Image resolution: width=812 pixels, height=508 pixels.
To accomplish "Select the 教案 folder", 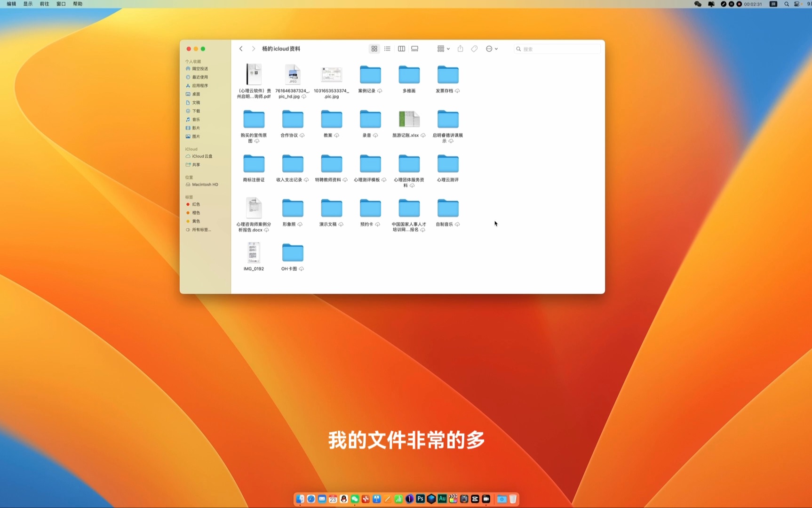I will (332, 120).
